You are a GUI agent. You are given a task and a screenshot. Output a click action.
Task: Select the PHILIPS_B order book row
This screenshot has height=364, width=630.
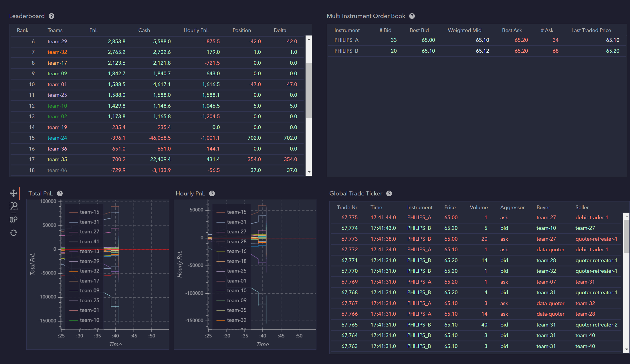[346, 51]
